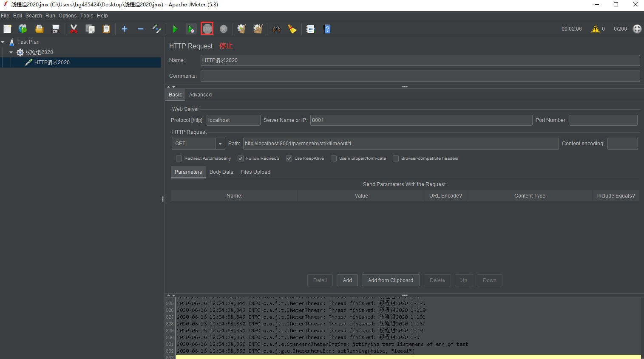Image resolution: width=644 pixels, height=359 pixels.
Task: Open the Tools menu
Action: pyautogui.click(x=87, y=16)
